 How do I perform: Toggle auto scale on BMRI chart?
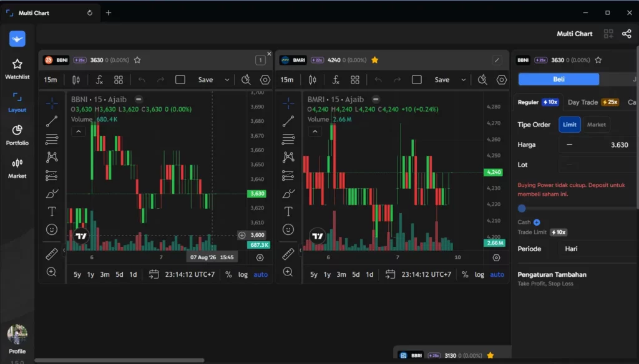coord(497,274)
